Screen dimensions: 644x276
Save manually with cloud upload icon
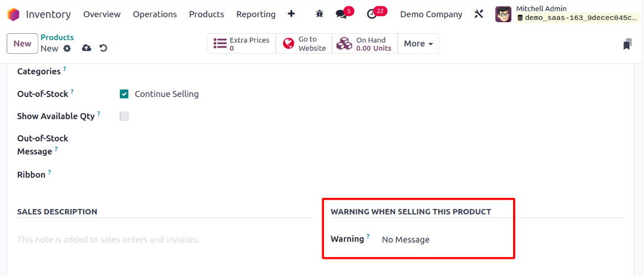click(x=87, y=48)
